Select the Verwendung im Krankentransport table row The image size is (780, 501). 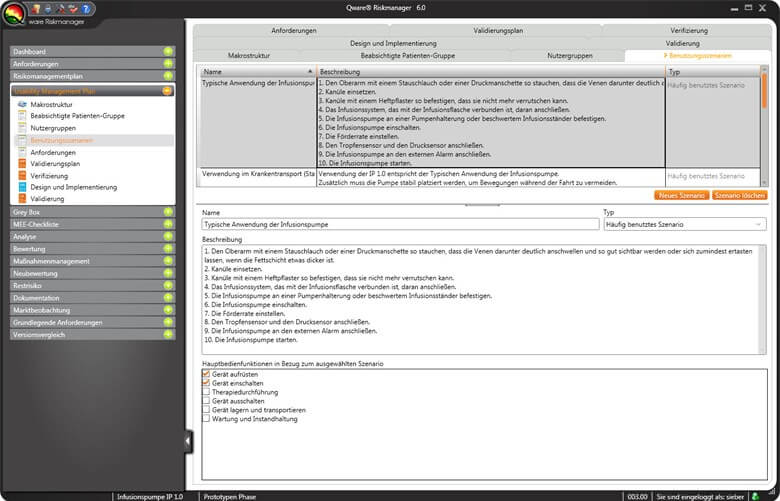click(480, 178)
